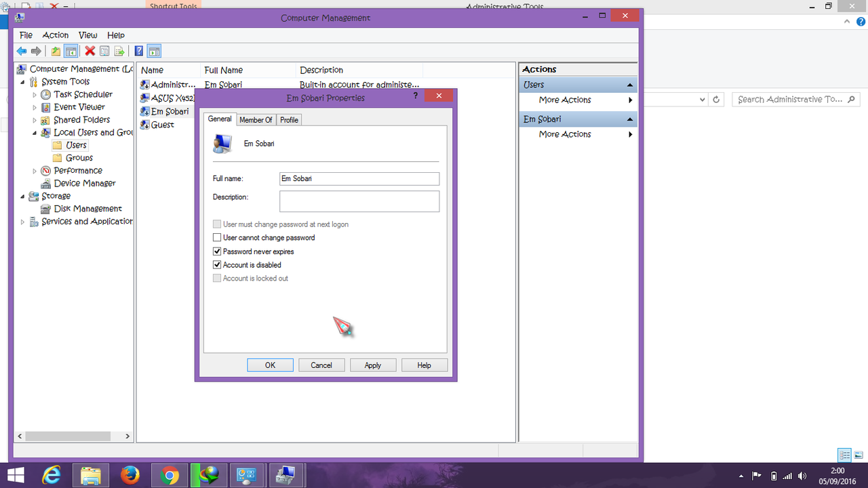868x488 pixels.
Task: Click the Export List toolbar icon
Action: pos(119,51)
